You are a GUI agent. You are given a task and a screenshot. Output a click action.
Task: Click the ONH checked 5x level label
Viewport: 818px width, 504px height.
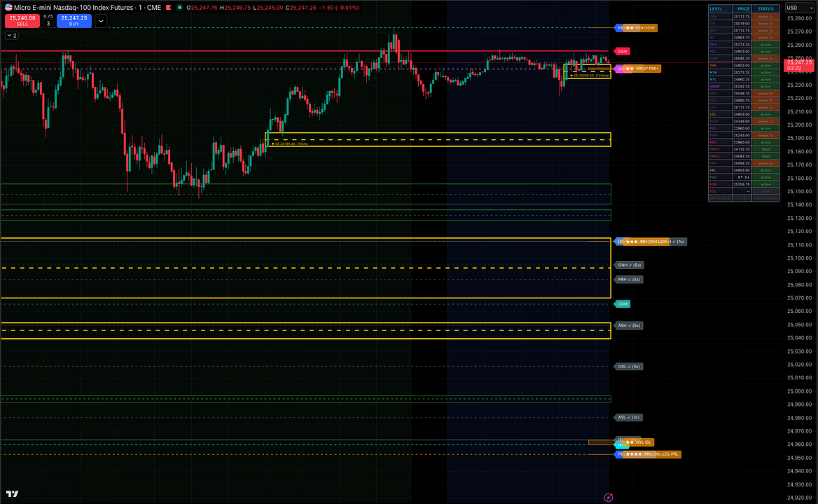pos(629,265)
